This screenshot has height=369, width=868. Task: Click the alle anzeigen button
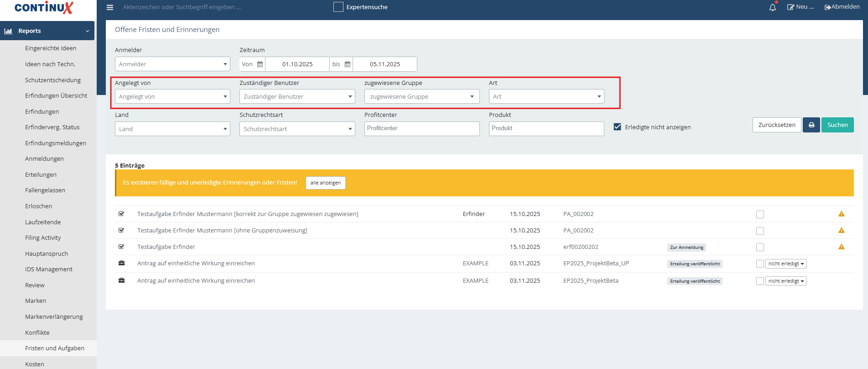325,183
